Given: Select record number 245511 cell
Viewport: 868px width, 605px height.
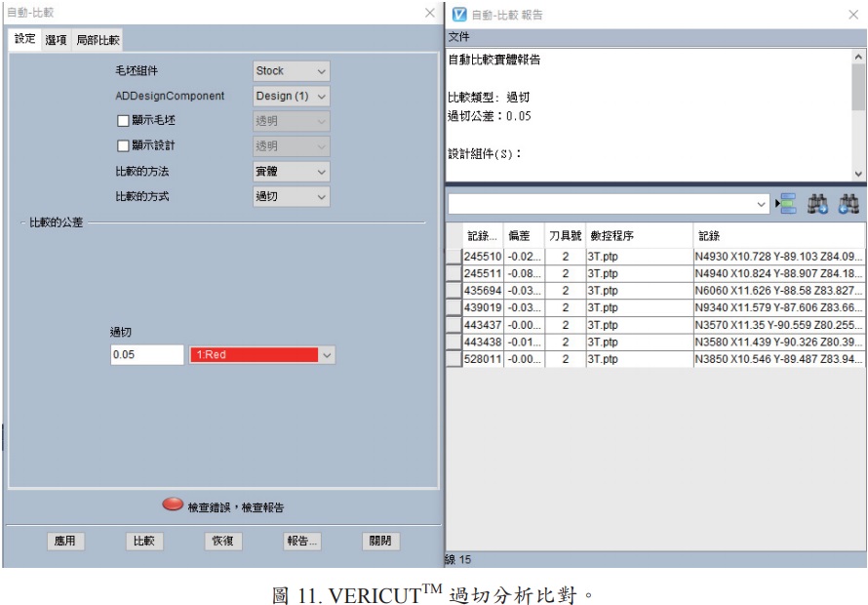Looking at the screenshot, I should tap(483, 273).
